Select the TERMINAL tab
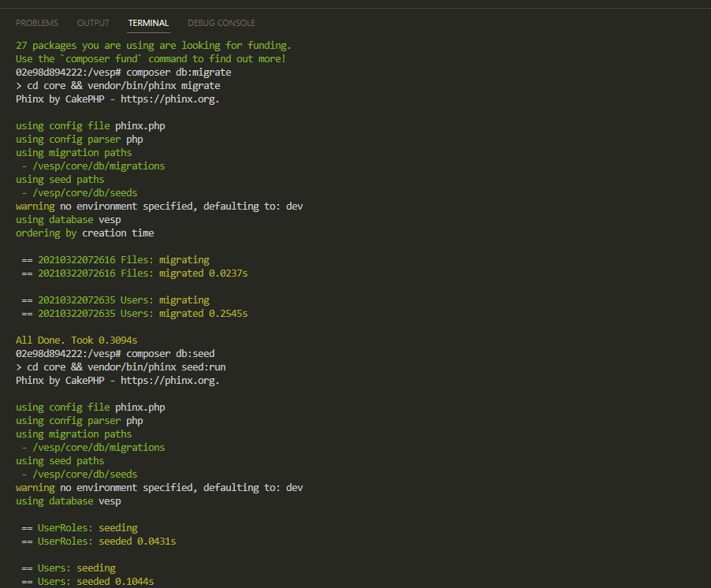Viewport: 711px width, 588px height. point(148,23)
